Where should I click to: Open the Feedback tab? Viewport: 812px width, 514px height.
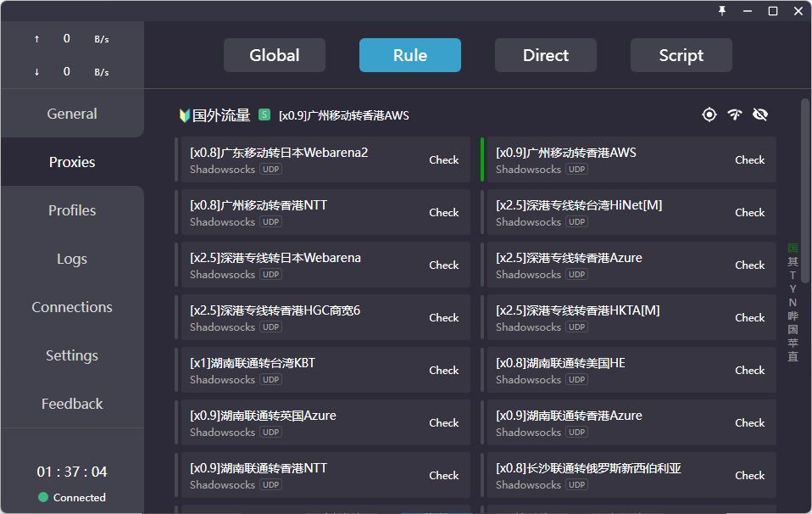click(x=72, y=404)
